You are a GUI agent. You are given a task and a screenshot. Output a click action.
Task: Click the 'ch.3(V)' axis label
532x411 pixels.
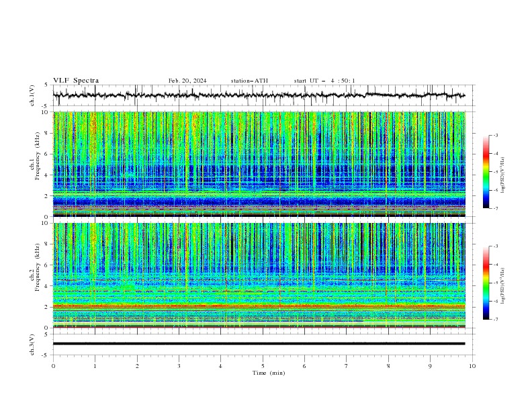pyautogui.click(x=32, y=345)
